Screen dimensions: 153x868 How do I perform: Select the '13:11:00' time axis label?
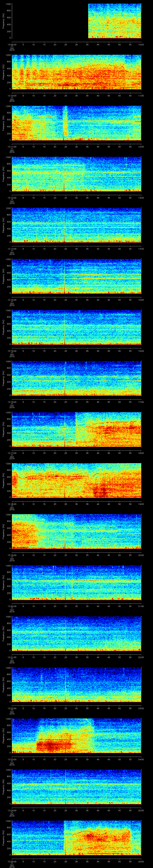tap(12, 147)
